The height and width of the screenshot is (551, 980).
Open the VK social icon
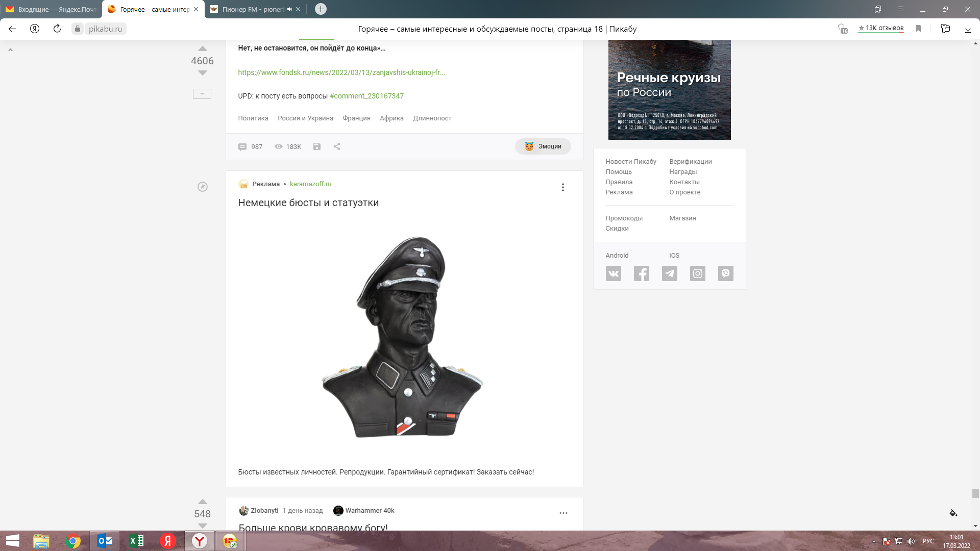(613, 273)
